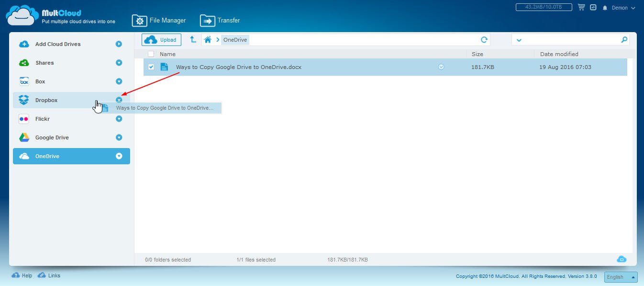Expand the Flickr dropdown arrow
Image resolution: width=644 pixels, height=286 pixels.
pyautogui.click(x=119, y=119)
